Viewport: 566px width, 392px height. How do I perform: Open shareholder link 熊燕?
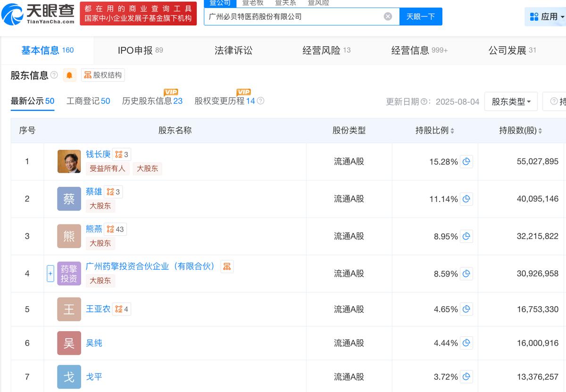pos(94,229)
